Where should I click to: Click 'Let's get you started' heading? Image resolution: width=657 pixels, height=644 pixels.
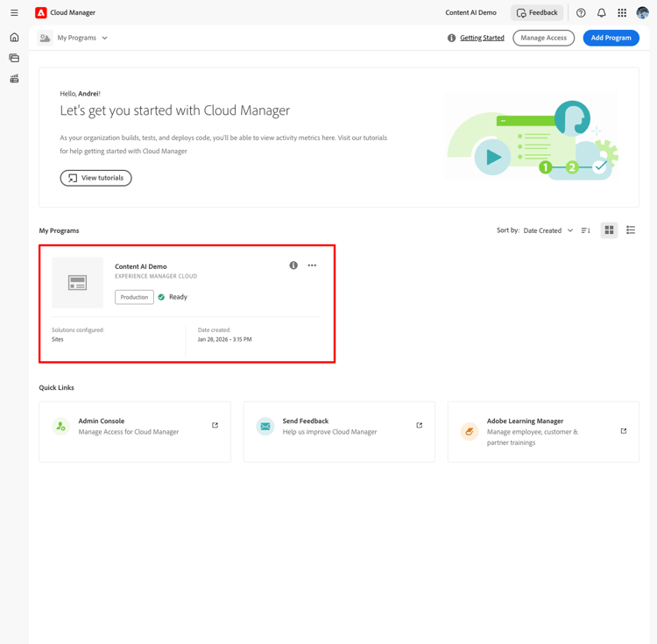pos(174,110)
